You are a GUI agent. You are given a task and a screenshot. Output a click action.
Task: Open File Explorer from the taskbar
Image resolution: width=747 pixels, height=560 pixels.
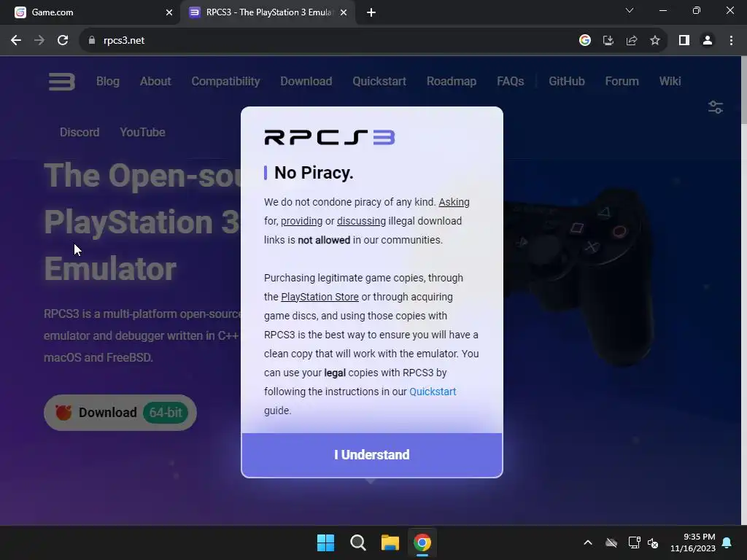pyautogui.click(x=390, y=542)
